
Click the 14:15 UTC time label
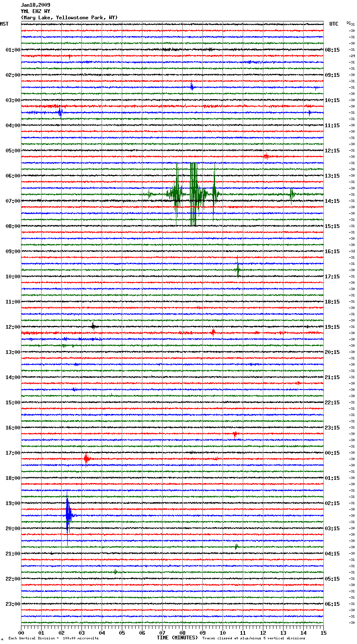click(332, 201)
